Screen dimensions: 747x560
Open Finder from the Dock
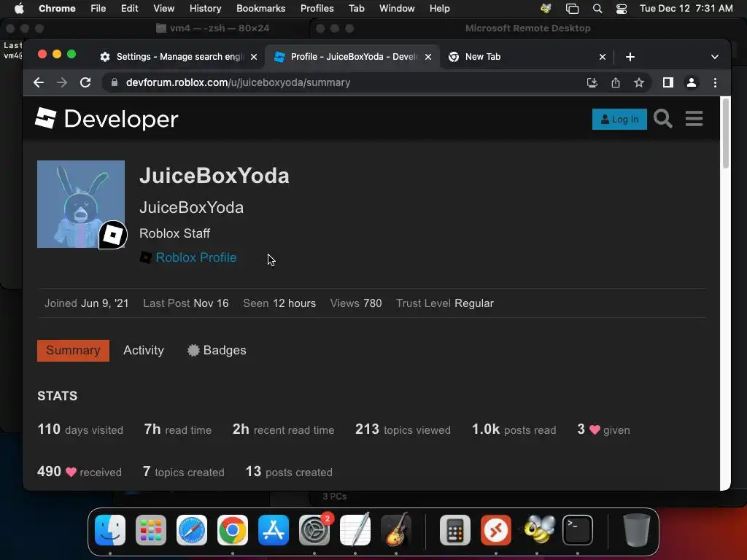click(x=110, y=530)
